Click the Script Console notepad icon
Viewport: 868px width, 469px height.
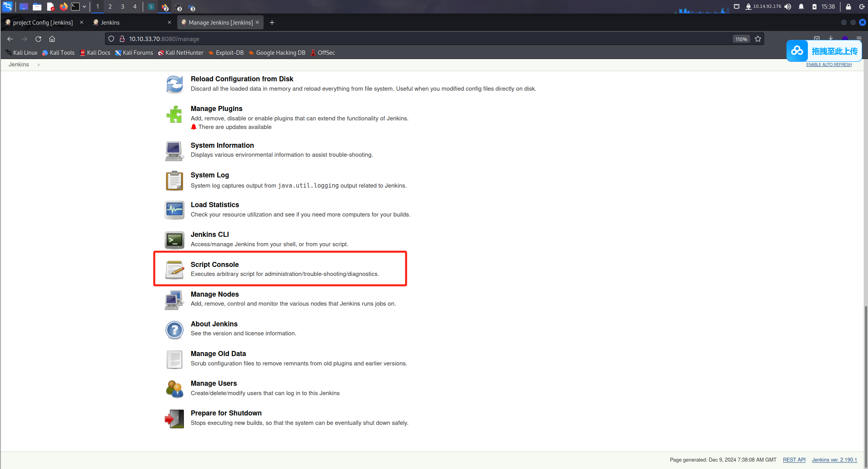(x=174, y=270)
